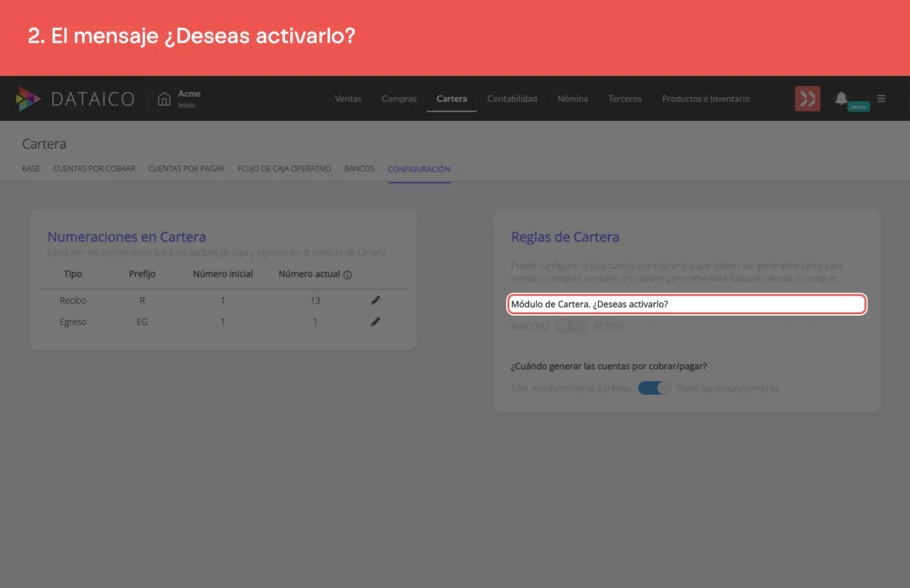Switch to FLUJO DE CAJA OPERATIVO tab
The image size is (910, 588).
284,169
